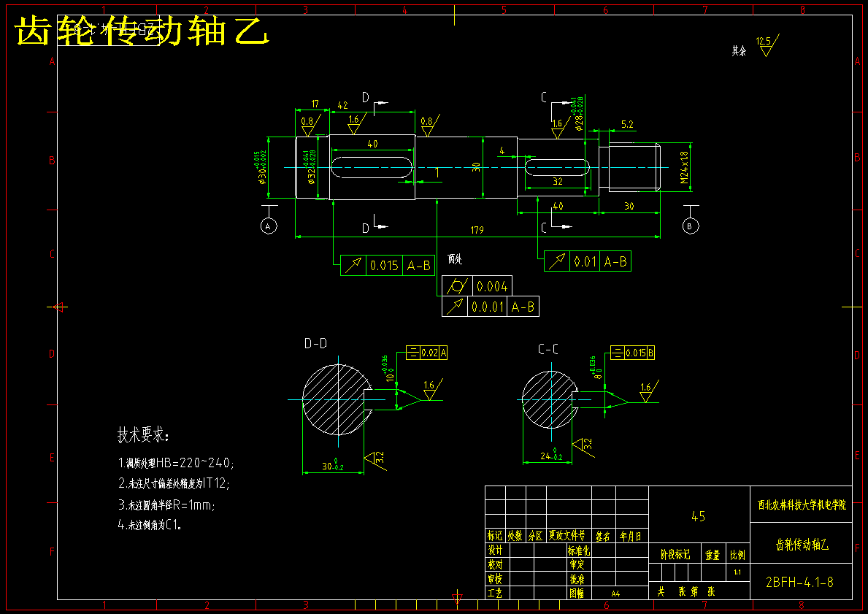The height and width of the screenshot is (614, 868).
Task: Click the 5.2 groove width dimension
Action: [627, 125]
